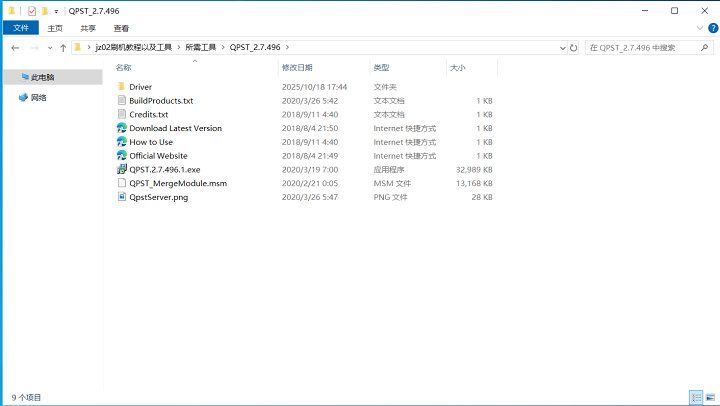Select the Driver folder name
The height and width of the screenshot is (406, 720).
[141, 87]
